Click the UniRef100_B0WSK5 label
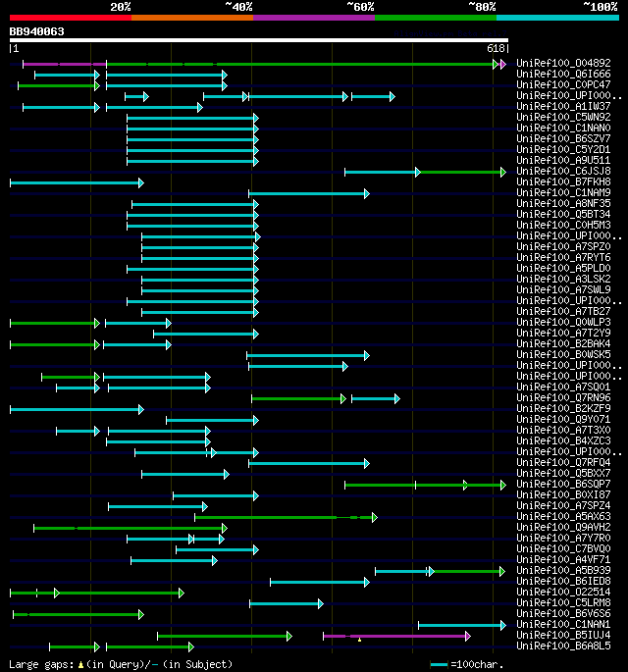This screenshot has width=628, height=672. pyautogui.click(x=563, y=354)
